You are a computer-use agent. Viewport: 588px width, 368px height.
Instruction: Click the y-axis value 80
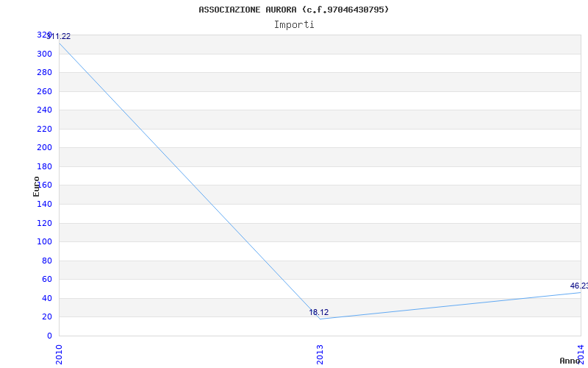click(x=47, y=261)
